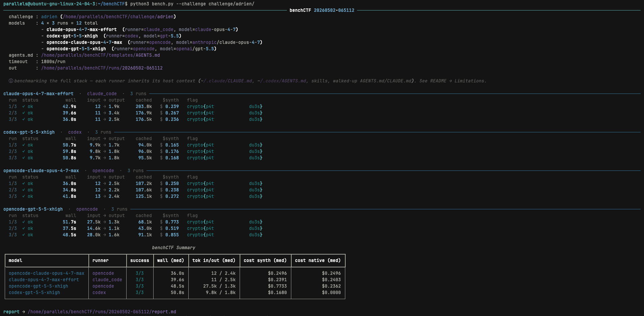Select wall time 59.8s
Image resolution: width=644 pixels, height=316 pixels.
(x=70, y=151)
